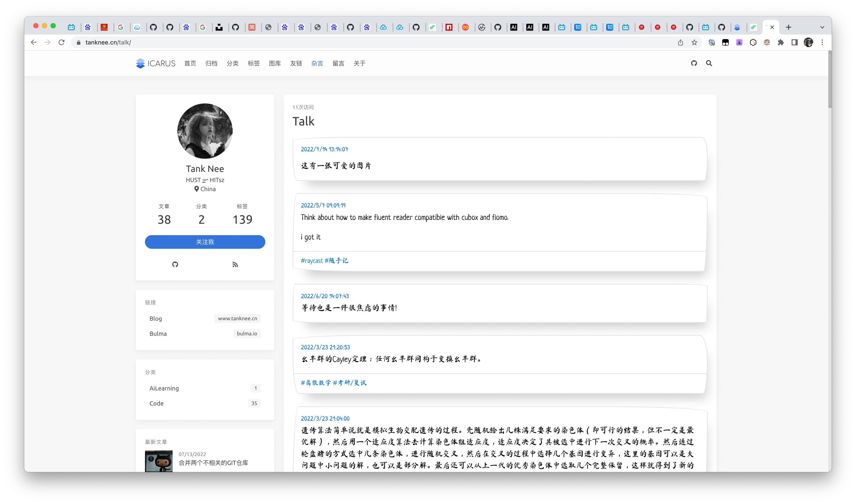The width and height of the screenshot is (856, 504).
Task: Open 标签 in the top navbar
Action: point(254,63)
